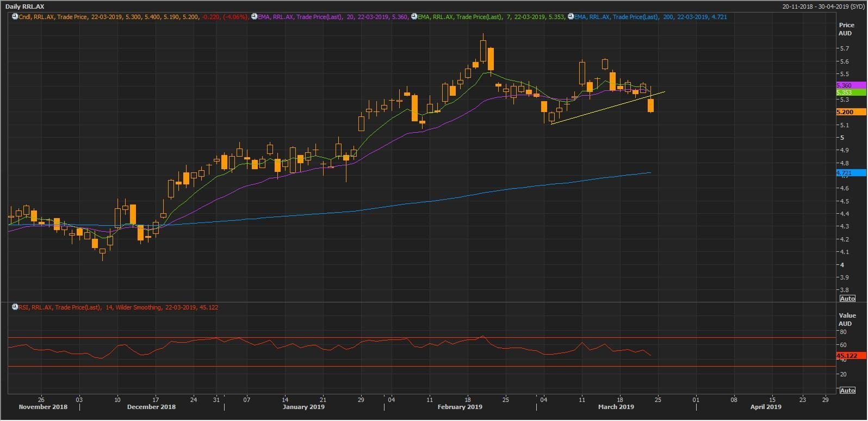Viewport: 868px width, 421px height.
Task: Click the blue 4.721 EMA price tag
Action: (851, 173)
